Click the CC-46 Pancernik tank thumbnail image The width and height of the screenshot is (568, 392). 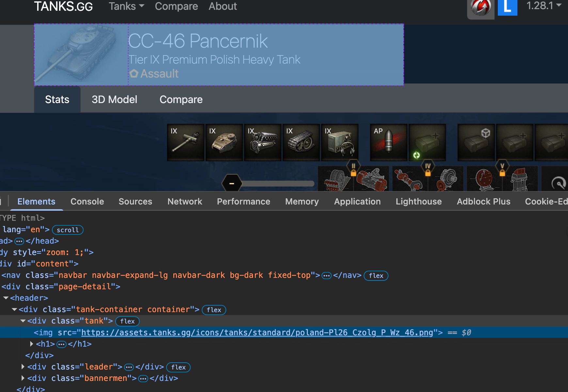click(x=81, y=55)
